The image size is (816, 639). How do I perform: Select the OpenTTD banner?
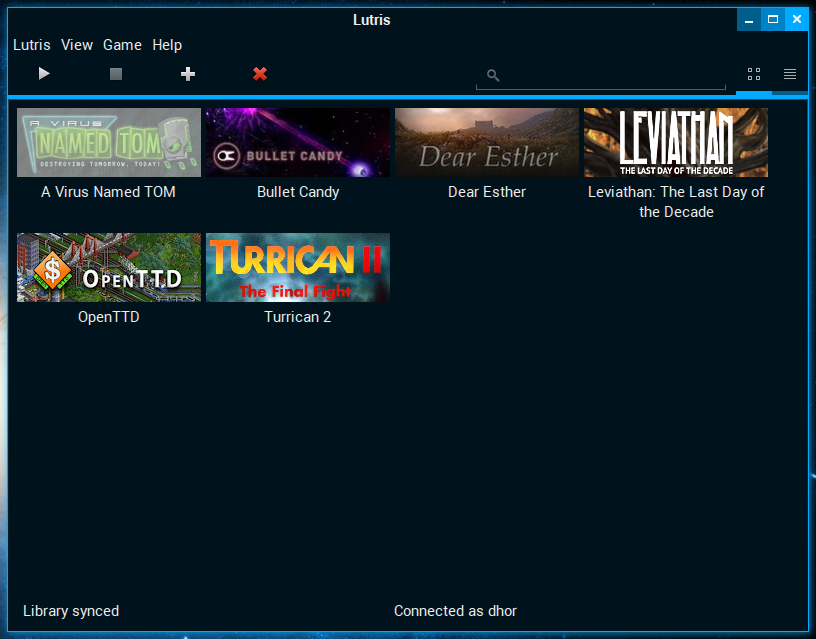[109, 267]
